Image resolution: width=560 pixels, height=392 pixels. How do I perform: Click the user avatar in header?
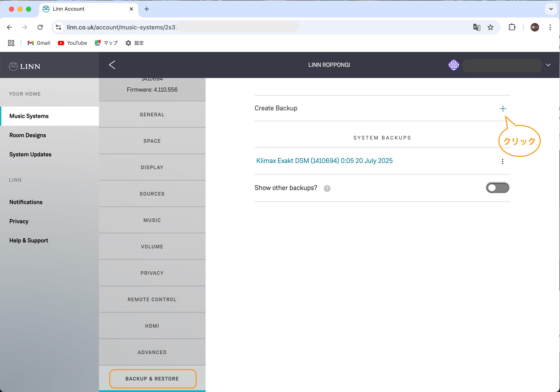454,65
